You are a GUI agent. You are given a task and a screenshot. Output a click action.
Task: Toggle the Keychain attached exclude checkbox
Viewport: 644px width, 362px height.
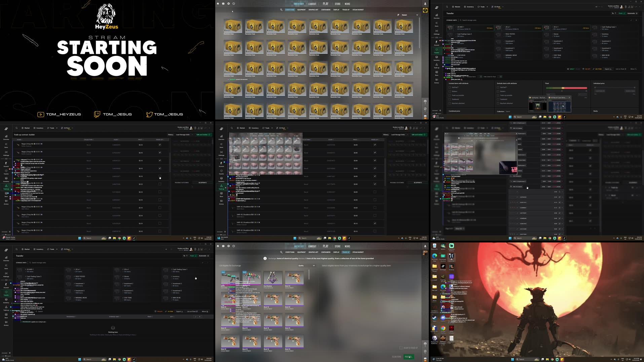498,103
